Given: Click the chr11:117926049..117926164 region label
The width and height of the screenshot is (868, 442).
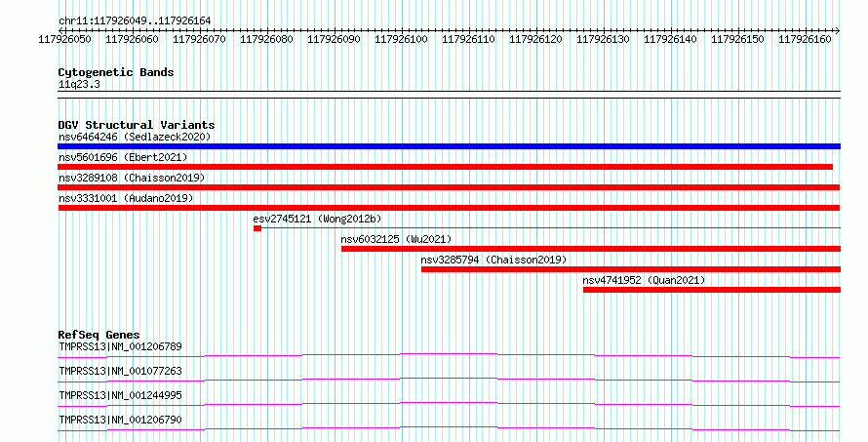Looking at the screenshot, I should click(x=135, y=21).
